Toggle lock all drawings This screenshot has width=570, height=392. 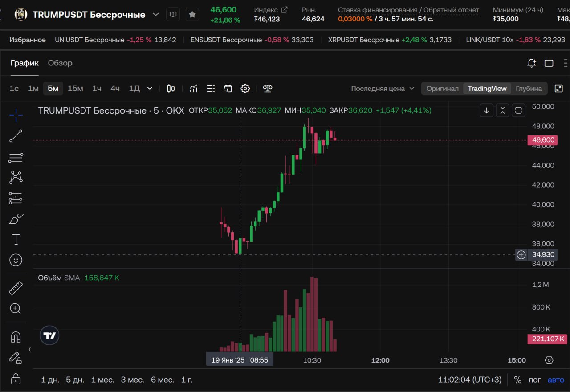tap(16, 379)
